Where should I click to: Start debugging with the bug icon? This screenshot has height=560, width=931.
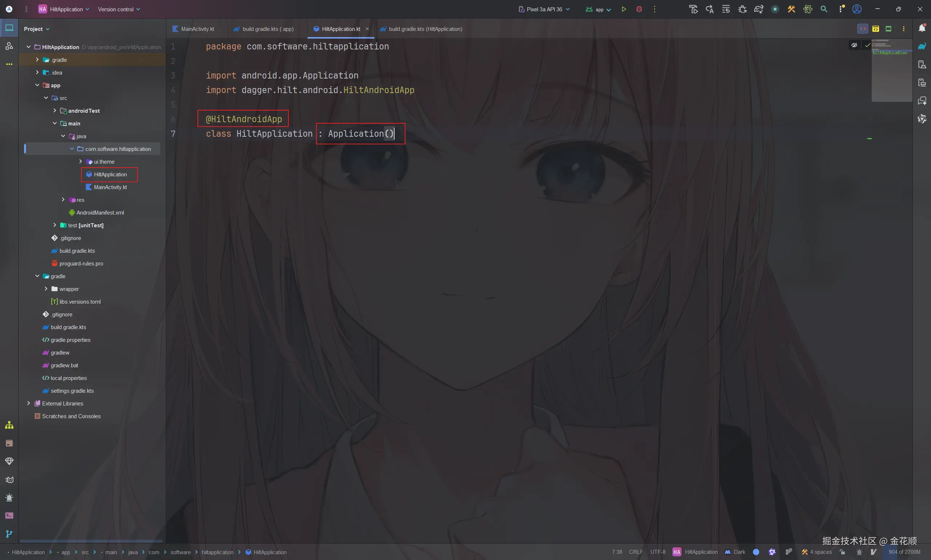[639, 9]
